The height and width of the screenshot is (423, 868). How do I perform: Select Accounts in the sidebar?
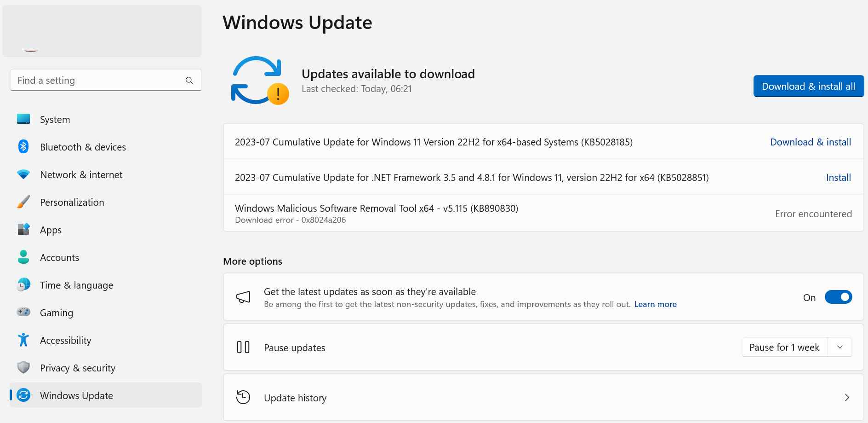coord(59,257)
